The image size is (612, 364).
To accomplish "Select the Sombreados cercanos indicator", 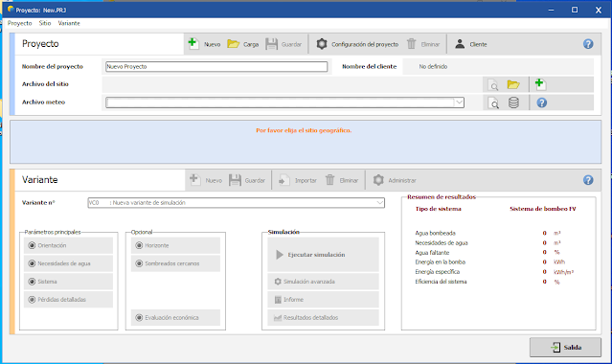I will [139, 263].
